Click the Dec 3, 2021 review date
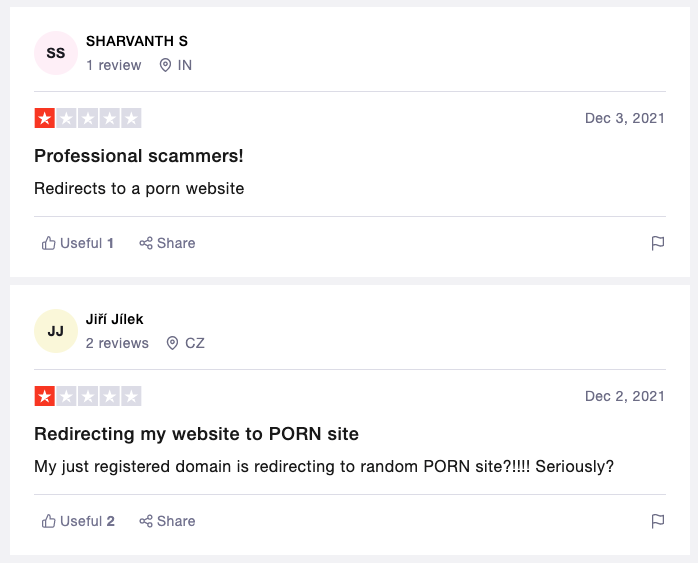Viewport: 698px width, 563px height. (624, 118)
